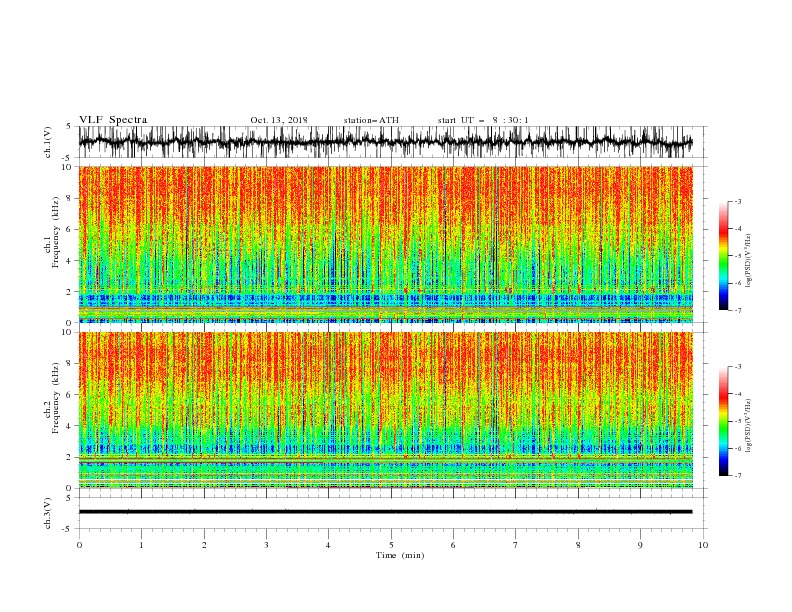Click the time axis tick label "10"

[x=703, y=545]
